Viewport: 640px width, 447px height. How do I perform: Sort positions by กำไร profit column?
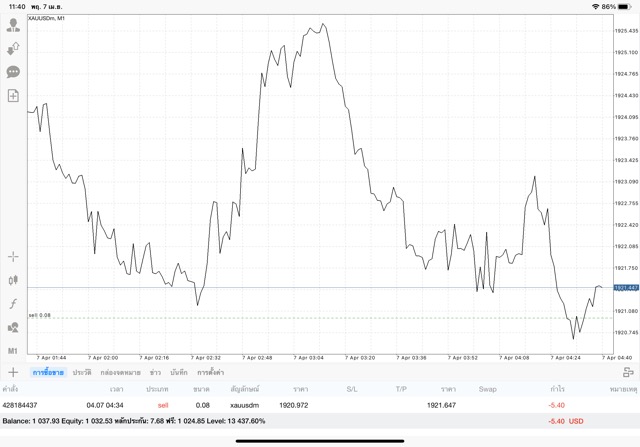[556, 388]
